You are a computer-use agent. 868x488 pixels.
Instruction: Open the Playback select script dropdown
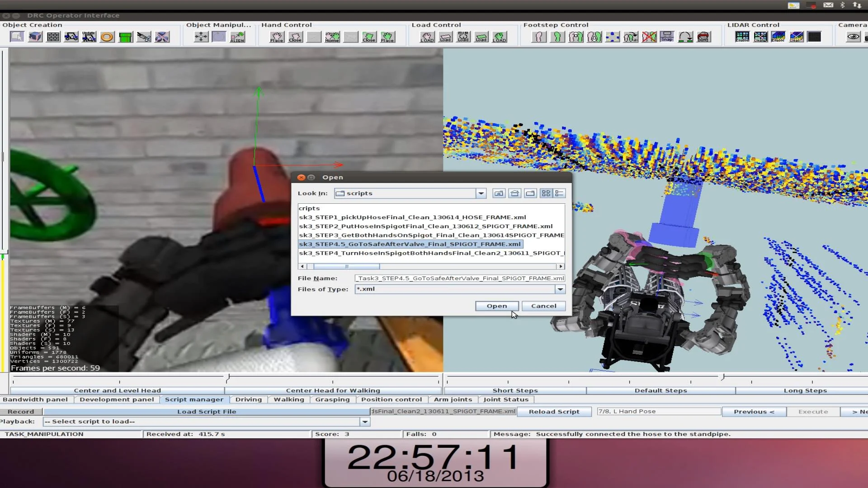(x=365, y=422)
